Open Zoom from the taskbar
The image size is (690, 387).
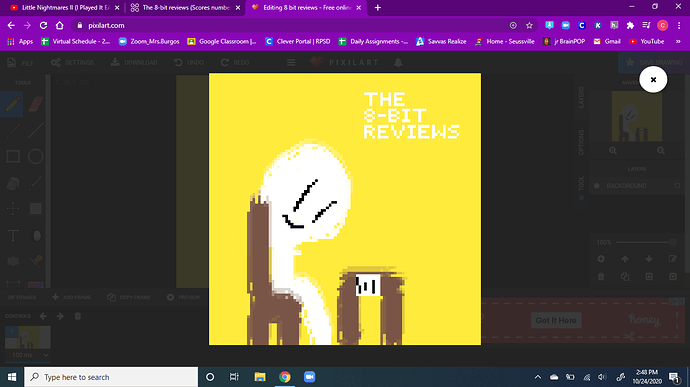coord(309,377)
